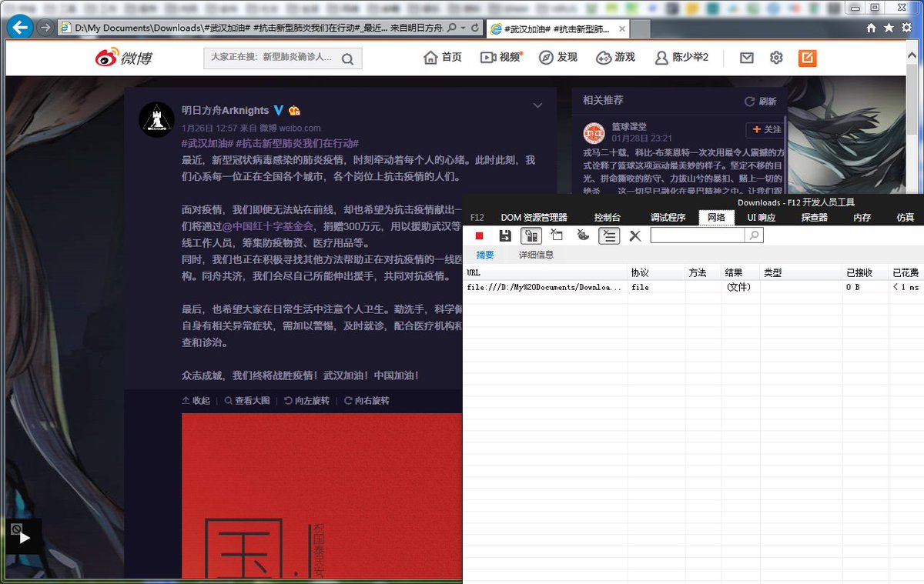924x584 pixels.
Task: Click the Weibo logo
Action: [123, 58]
